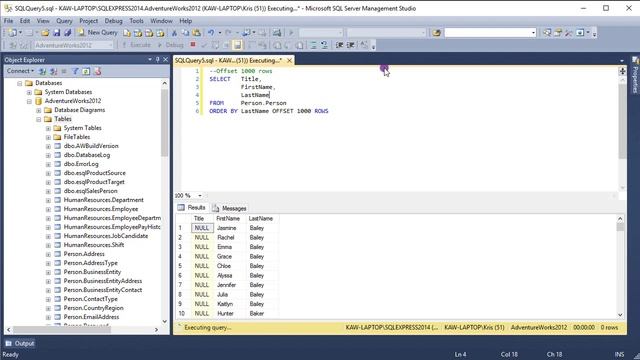This screenshot has width=640, height=360.
Task: Open the Edit menu
Action: point(25,21)
